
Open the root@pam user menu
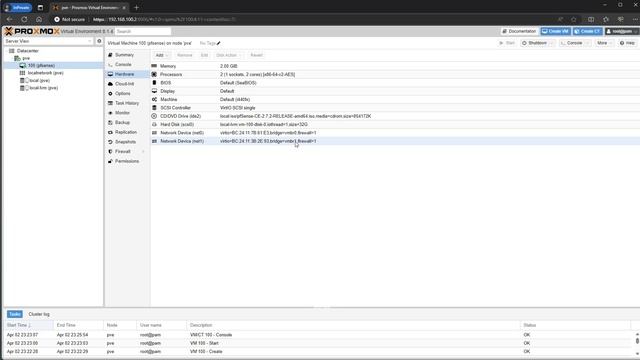(622, 31)
